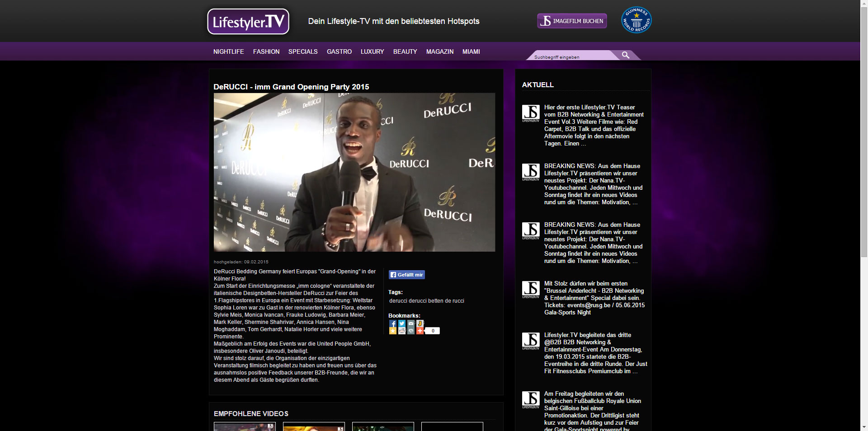Click LS icon beside Royale Union item
Screen dimensions: 868x431
point(531,400)
